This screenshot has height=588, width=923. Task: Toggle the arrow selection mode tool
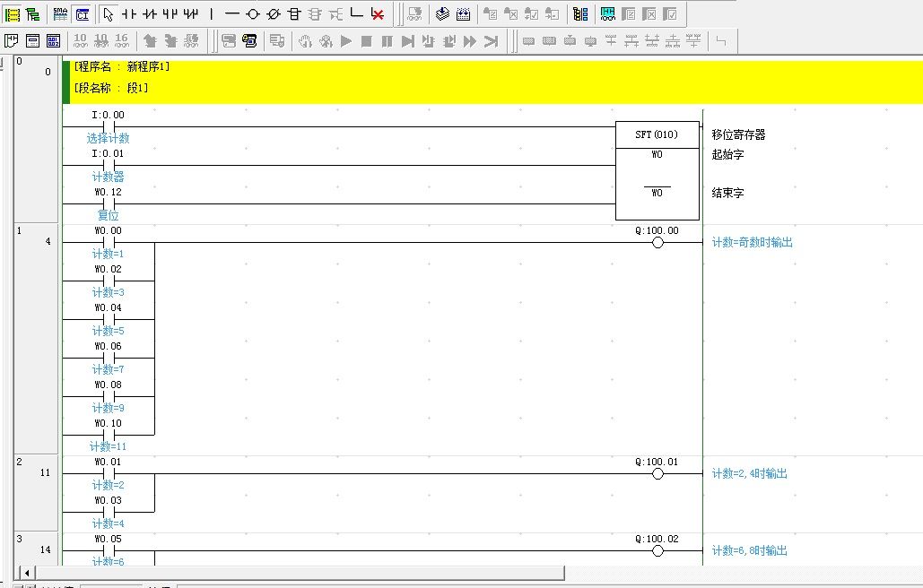point(108,14)
